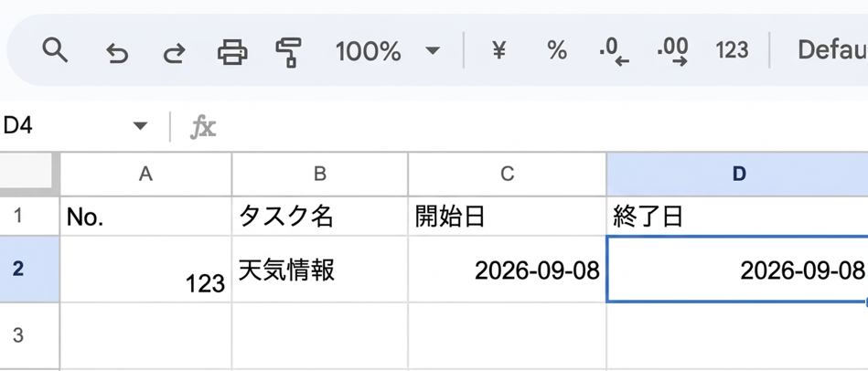Select column A header
This screenshot has height=371, width=868.
pyautogui.click(x=145, y=175)
